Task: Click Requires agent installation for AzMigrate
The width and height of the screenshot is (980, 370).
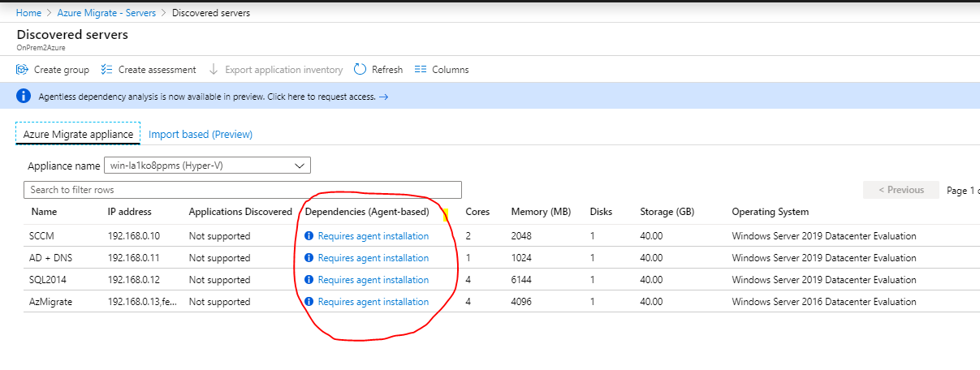Action: point(373,302)
